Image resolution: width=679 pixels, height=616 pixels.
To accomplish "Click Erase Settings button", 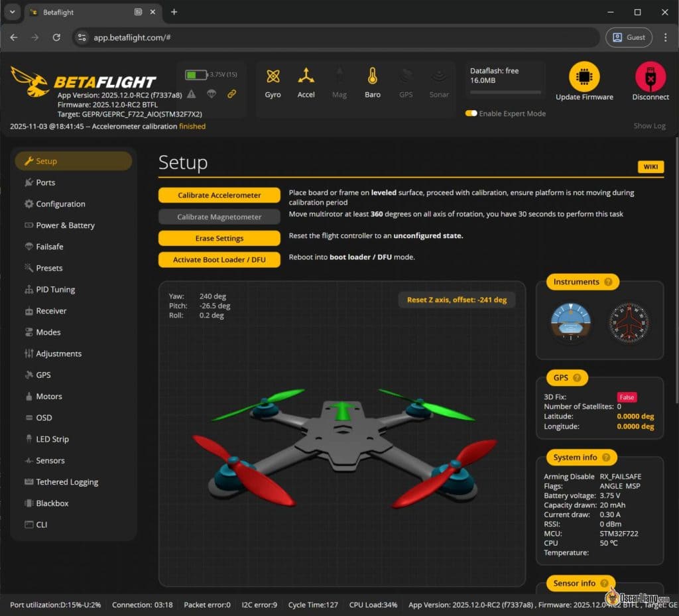I will point(219,238).
